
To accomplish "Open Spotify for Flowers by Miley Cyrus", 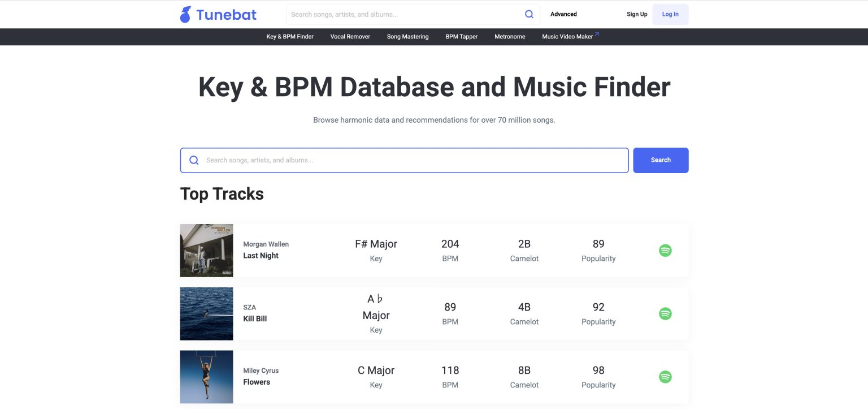I will pyautogui.click(x=665, y=377).
